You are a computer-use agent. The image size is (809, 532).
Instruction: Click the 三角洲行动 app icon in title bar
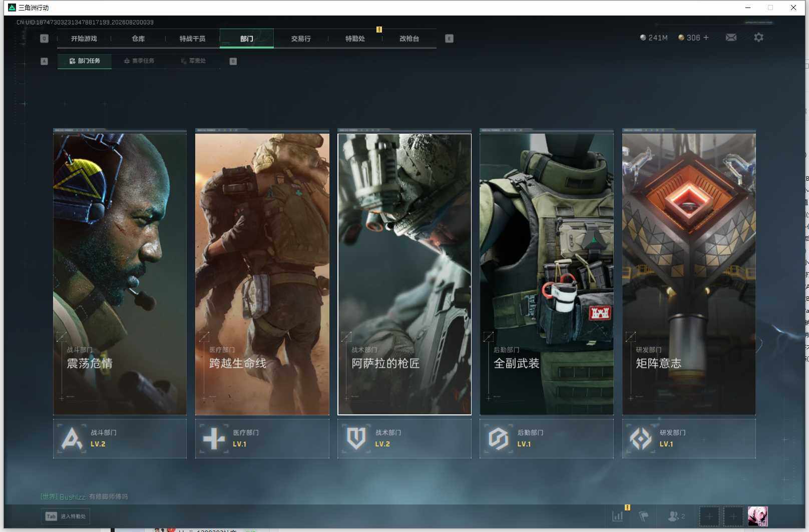(12, 8)
